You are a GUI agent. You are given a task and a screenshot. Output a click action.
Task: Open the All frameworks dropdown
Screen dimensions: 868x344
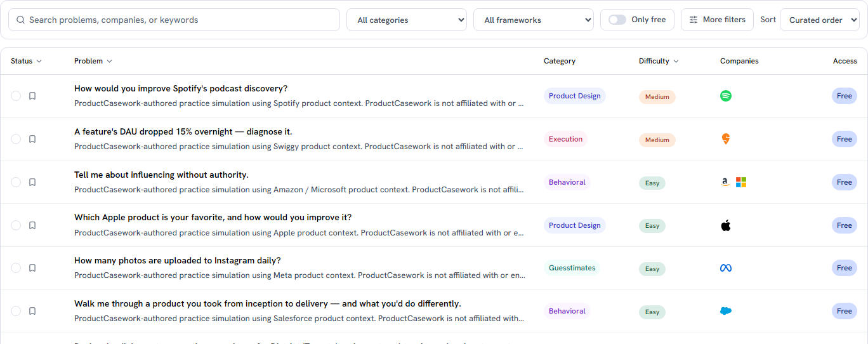(534, 20)
